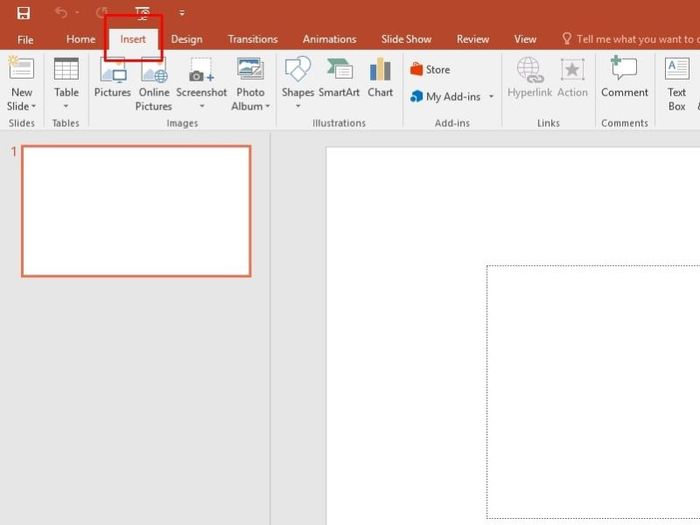Open the View tab

525,39
